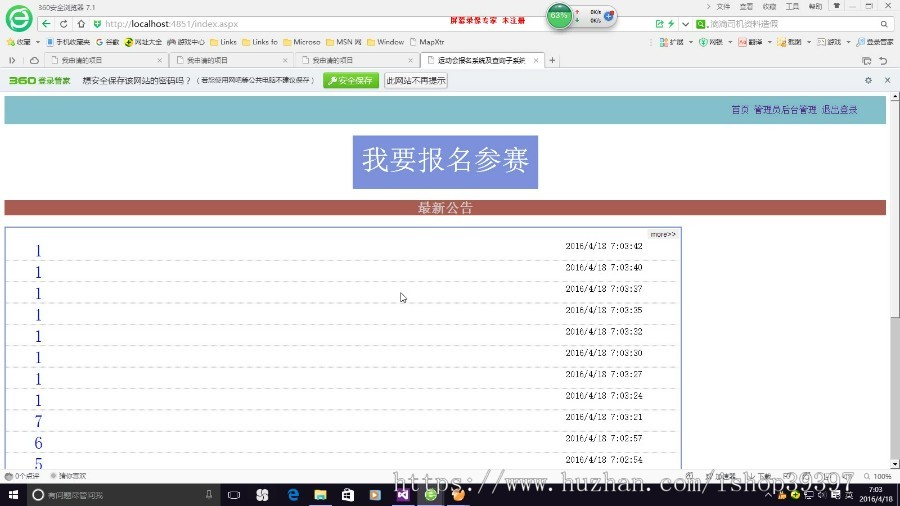Open the Links bookmark folder
The width and height of the screenshot is (900, 506).
click(223, 42)
